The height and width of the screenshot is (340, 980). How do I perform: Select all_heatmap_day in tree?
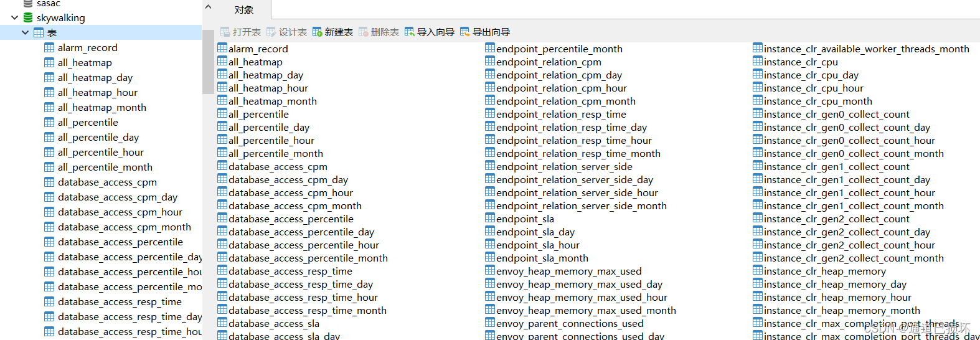[x=95, y=77]
